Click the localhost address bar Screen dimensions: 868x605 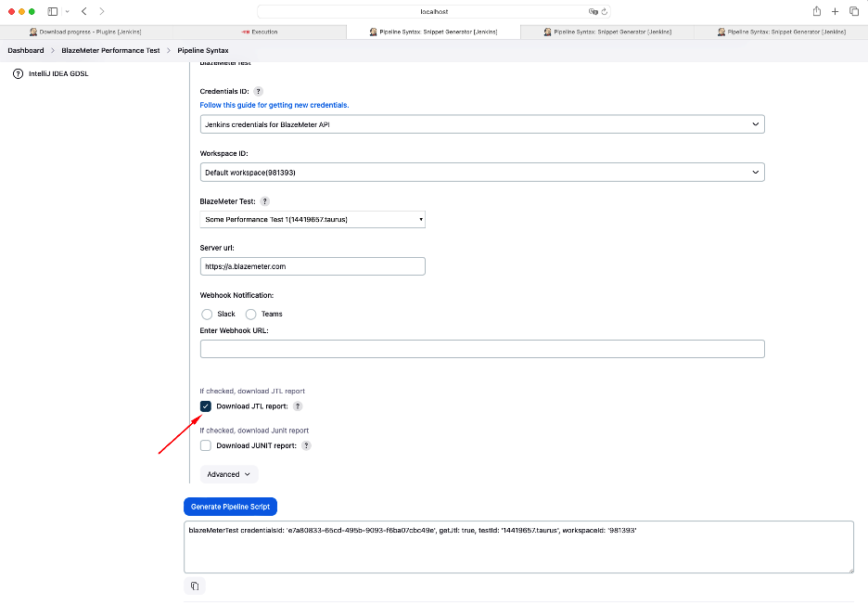[434, 12]
